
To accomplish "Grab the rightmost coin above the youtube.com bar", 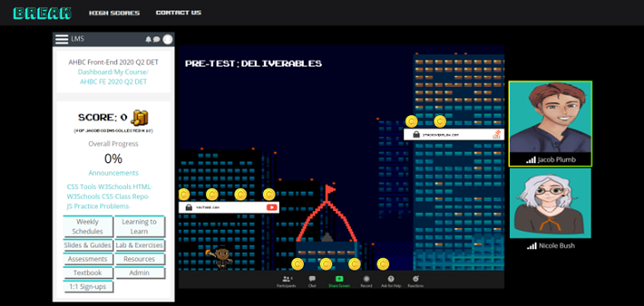I will 269,194.
